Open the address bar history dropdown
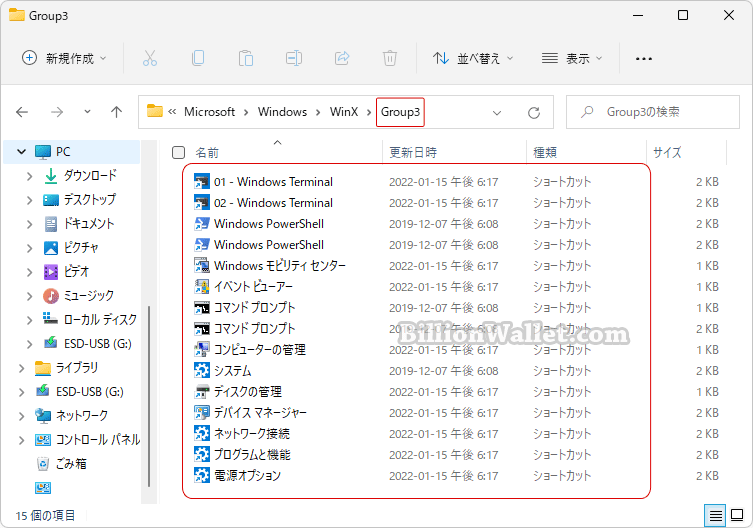Viewport: 753px width, 528px height. pyautogui.click(x=497, y=113)
